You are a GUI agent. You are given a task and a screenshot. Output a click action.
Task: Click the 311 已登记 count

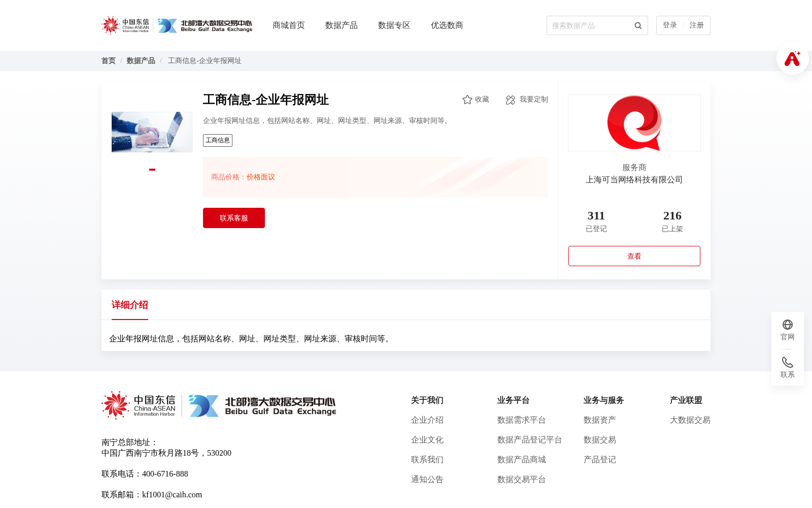point(596,221)
